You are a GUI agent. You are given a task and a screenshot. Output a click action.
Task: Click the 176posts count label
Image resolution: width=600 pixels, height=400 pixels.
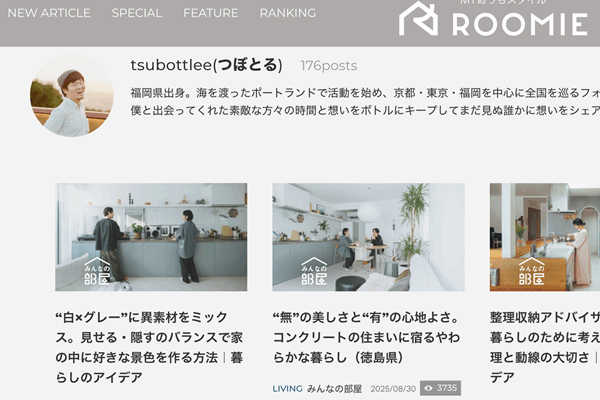(329, 66)
